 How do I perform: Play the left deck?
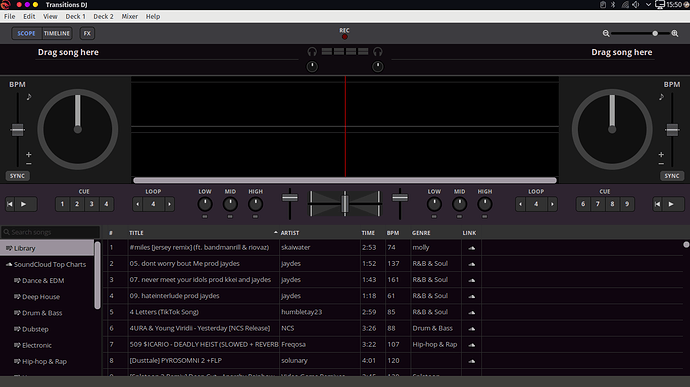tap(24, 204)
